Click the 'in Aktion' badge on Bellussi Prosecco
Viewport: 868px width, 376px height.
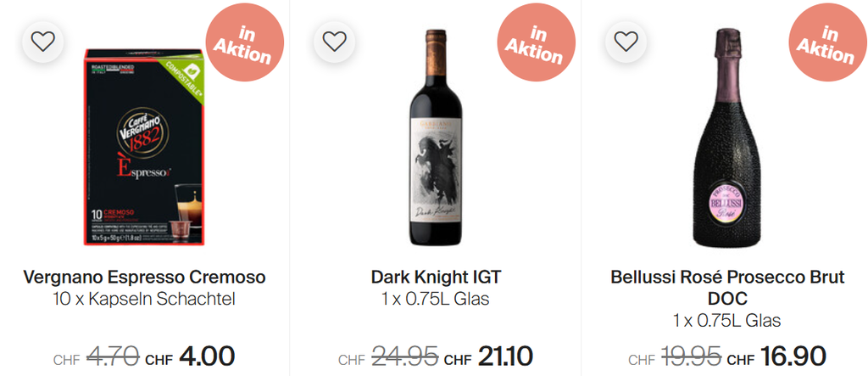pyautogui.click(x=826, y=44)
